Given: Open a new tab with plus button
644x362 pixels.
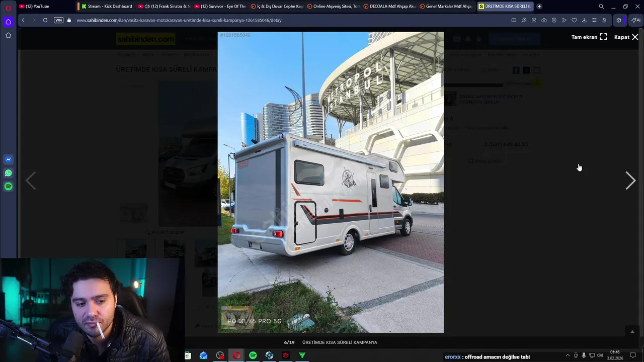Looking at the screenshot, I should pyautogui.click(x=539, y=7).
